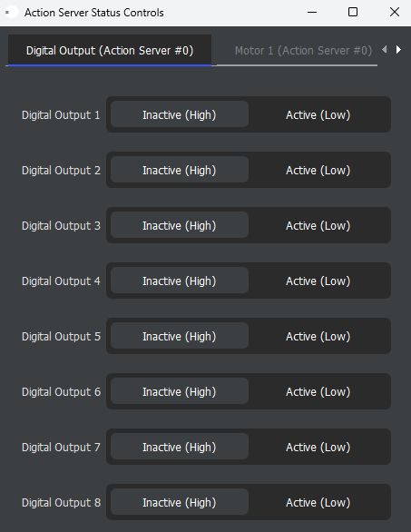Set Digital Output 2 to Active (Low)
The width and height of the screenshot is (411, 532).
(318, 170)
